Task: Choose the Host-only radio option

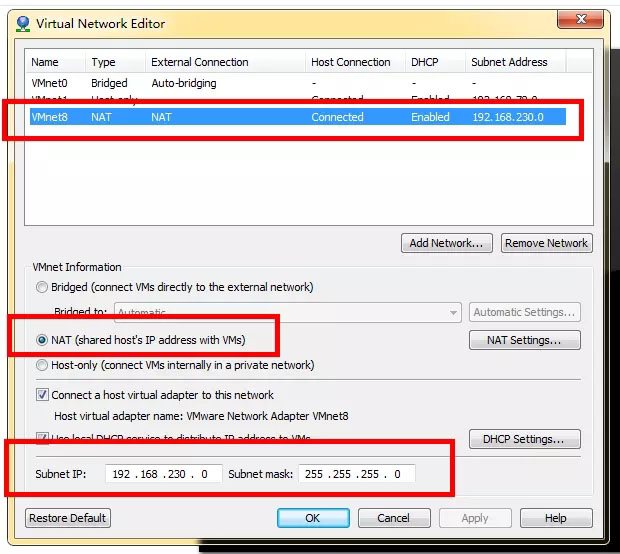Action: point(42,365)
